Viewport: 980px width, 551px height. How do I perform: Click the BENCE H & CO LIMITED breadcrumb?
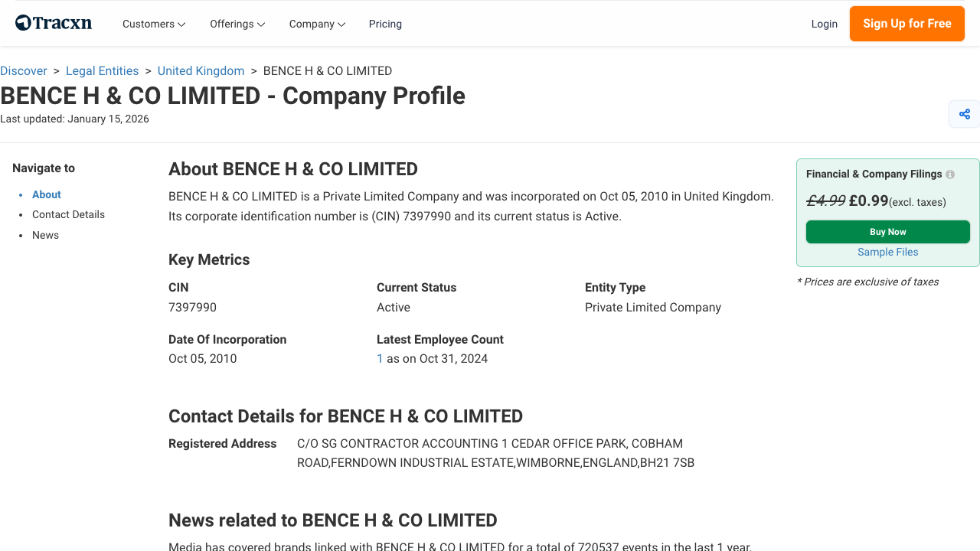pyautogui.click(x=328, y=70)
